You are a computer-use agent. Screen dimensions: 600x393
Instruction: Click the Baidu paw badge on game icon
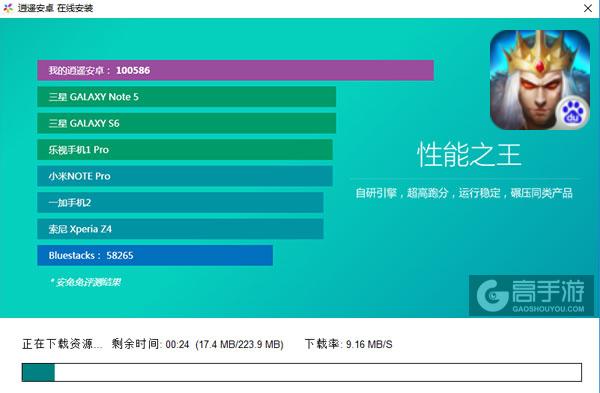tap(573, 113)
